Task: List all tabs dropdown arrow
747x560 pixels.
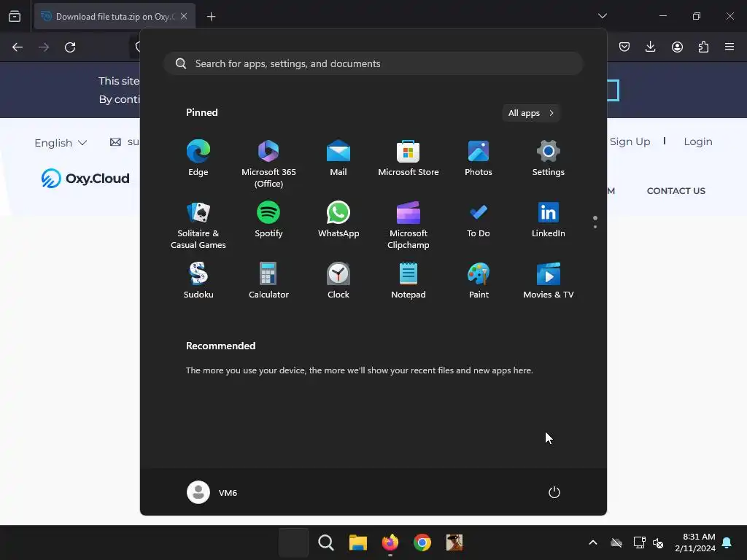Action: coord(602,16)
